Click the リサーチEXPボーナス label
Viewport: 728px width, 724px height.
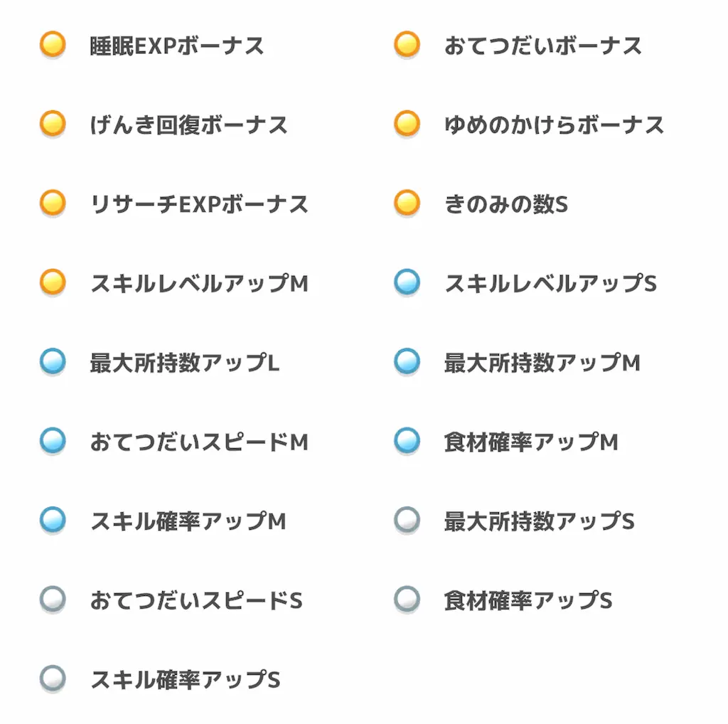click(199, 204)
